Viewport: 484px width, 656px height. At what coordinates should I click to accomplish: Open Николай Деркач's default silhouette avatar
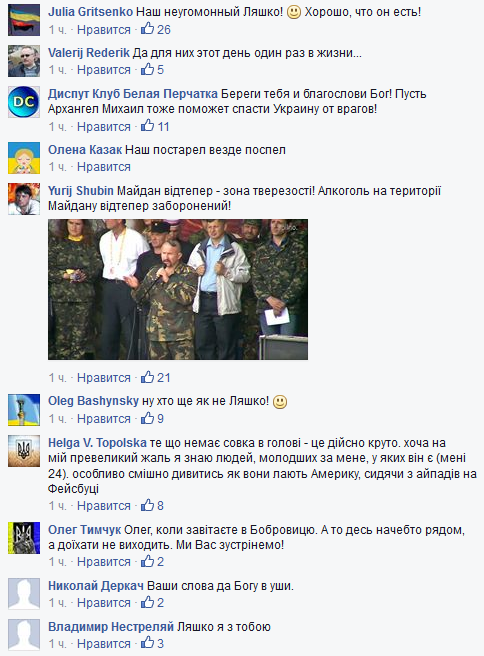click(x=24, y=594)
